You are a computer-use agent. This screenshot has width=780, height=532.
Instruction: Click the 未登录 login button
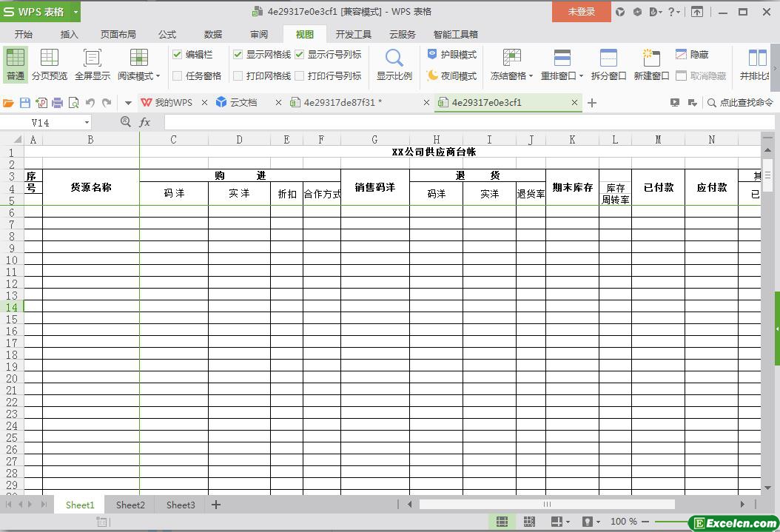click(x=581, y=12)
